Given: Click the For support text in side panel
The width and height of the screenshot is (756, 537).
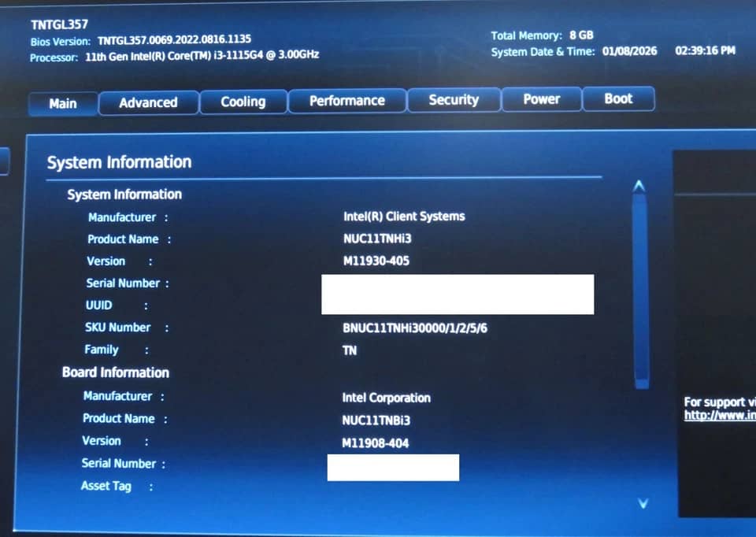Looking at the screenshot, I should (720, 402).
